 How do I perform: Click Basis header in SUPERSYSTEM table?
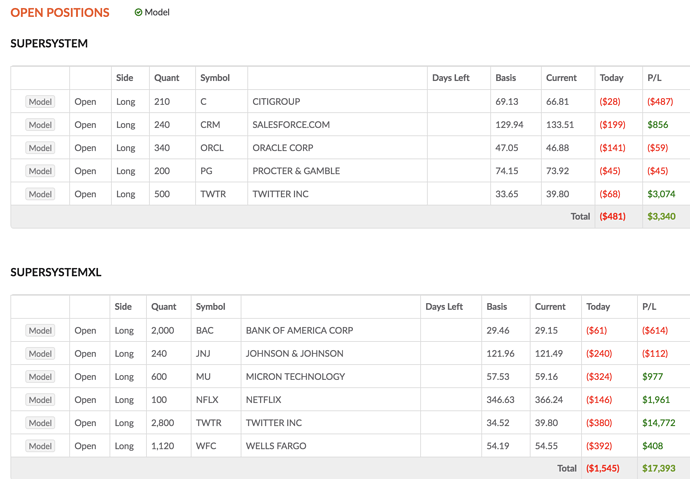pos(506,78)
